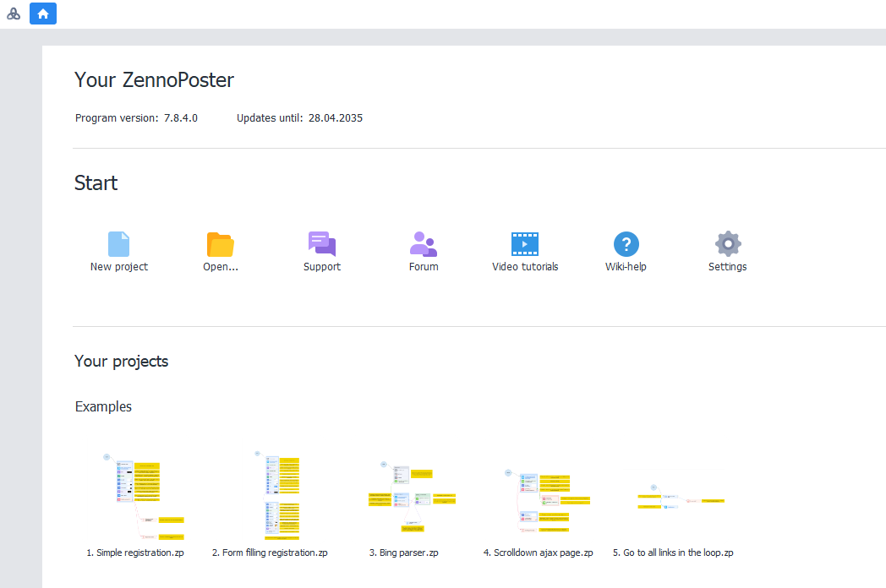The height and width of the screenshot is (588, 886).
Task: Click the Examples section heading
Action: click(103, 406)
